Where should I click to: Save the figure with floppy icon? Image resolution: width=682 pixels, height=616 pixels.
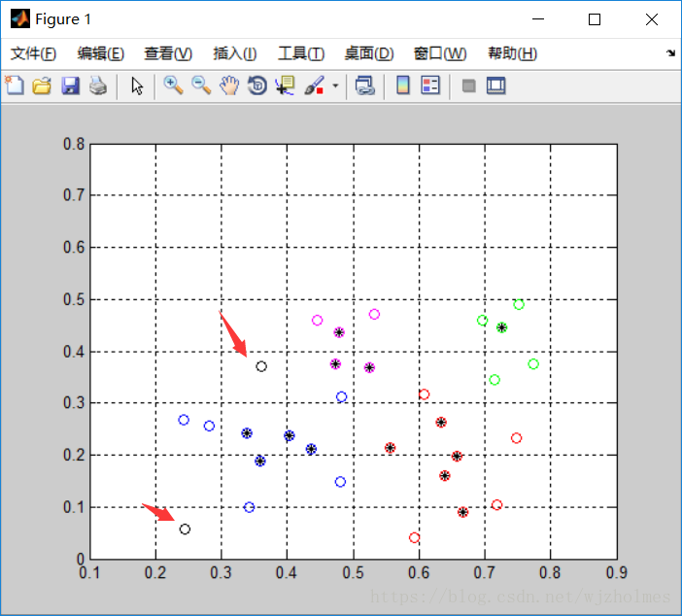coord(70,86)
